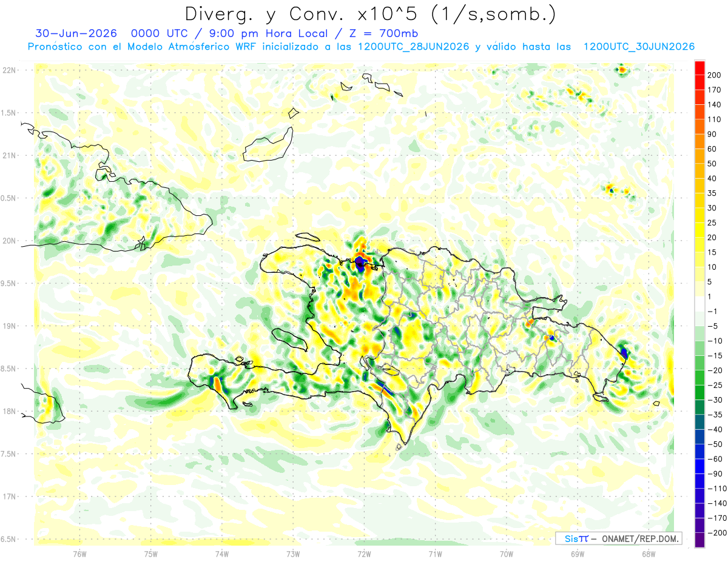Click the latitude label "8.5N"

point(8,369)
